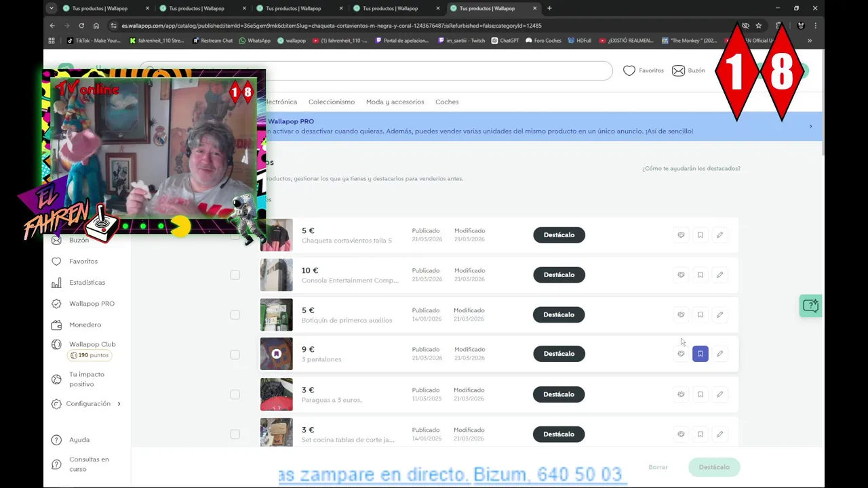Mark Paraguas a 3 euros as sold

[x=681, y=394]
